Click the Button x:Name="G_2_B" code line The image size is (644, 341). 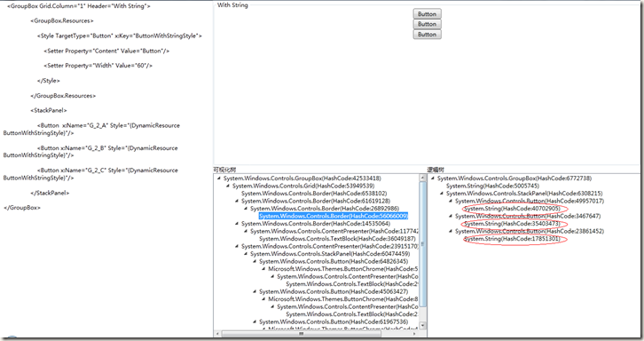[90, 151]
